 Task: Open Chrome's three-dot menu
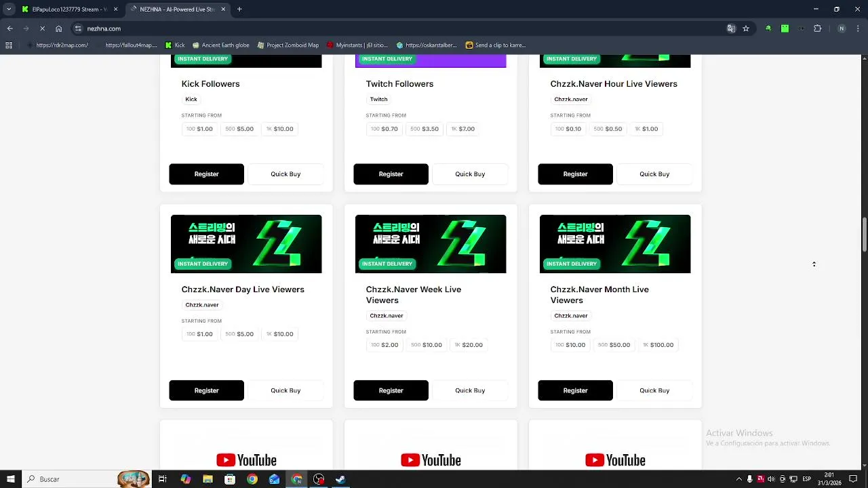point(858,28)
